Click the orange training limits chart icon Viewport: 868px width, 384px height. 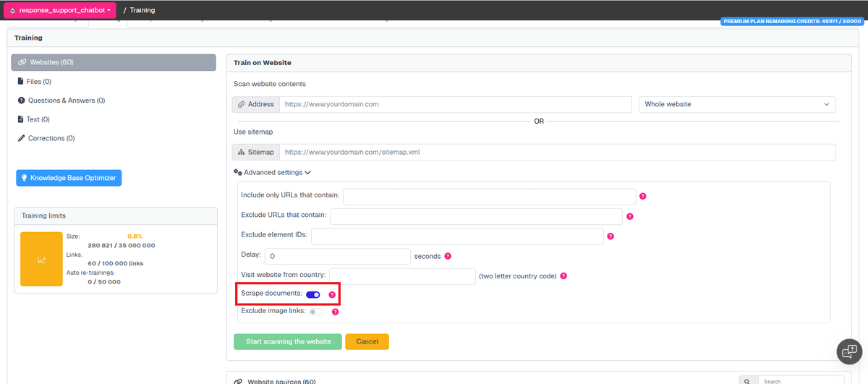pyautogui.click(x=41, y=260)
